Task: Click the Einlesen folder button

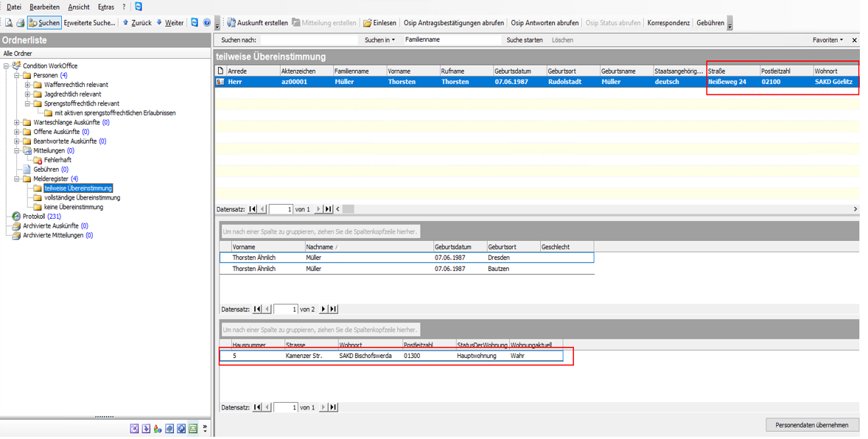Action: [x=379, y=24]
